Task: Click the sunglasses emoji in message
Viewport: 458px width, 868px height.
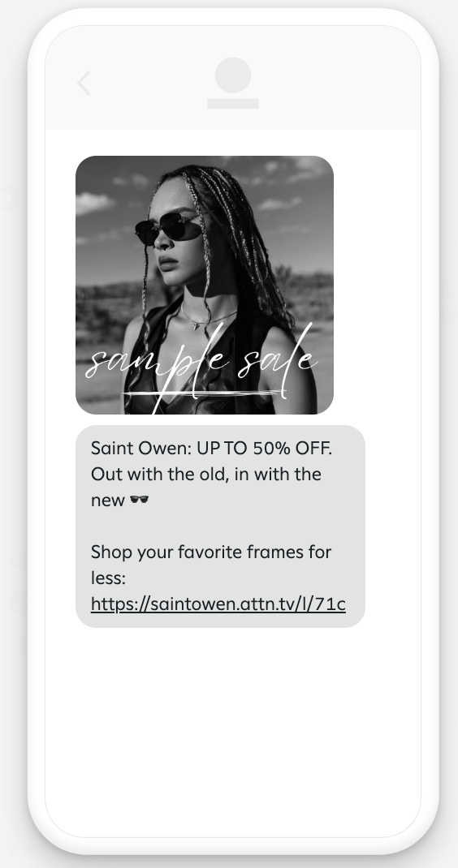Action: (x=139, y=500)
